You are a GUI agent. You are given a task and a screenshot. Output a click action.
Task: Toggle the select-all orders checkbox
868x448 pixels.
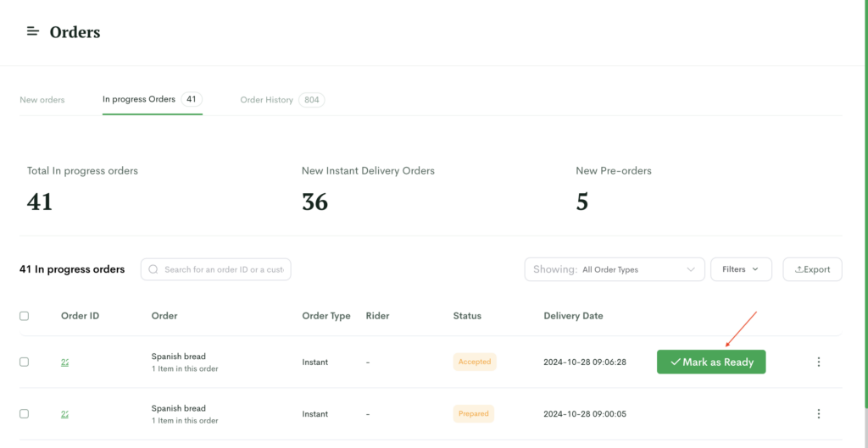point(25,316)
